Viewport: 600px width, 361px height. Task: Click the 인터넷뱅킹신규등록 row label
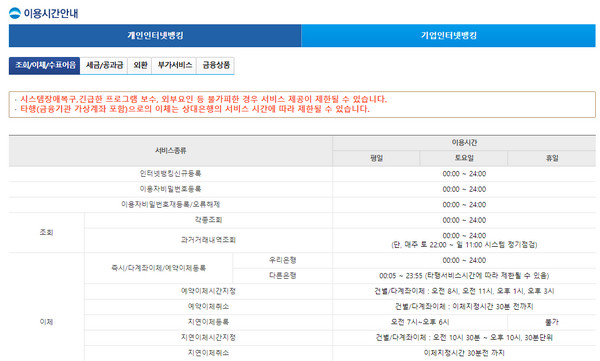170,174
